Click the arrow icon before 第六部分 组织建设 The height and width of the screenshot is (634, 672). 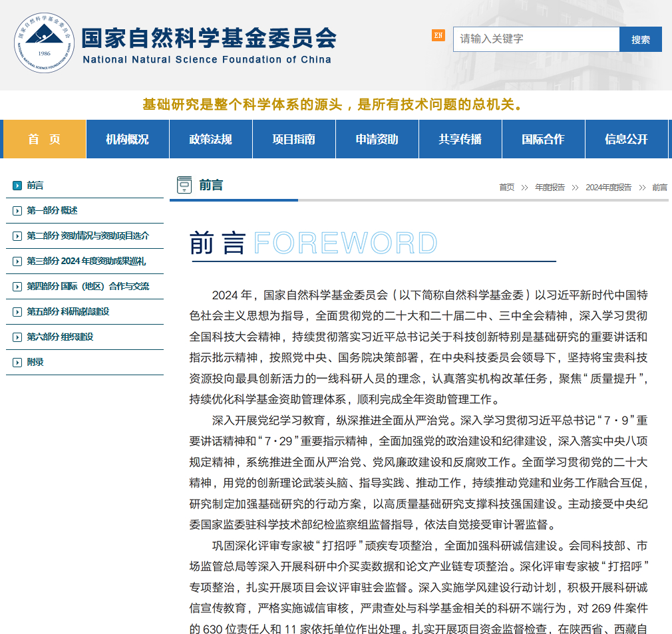click(x=18, y=337)
